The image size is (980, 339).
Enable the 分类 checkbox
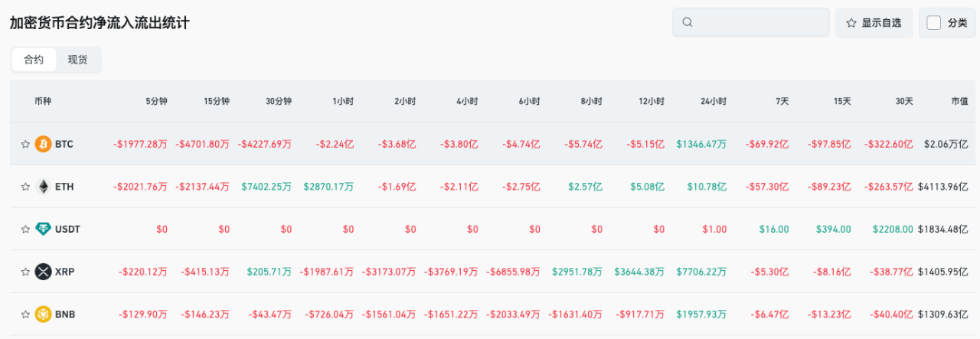coord(934,23)
